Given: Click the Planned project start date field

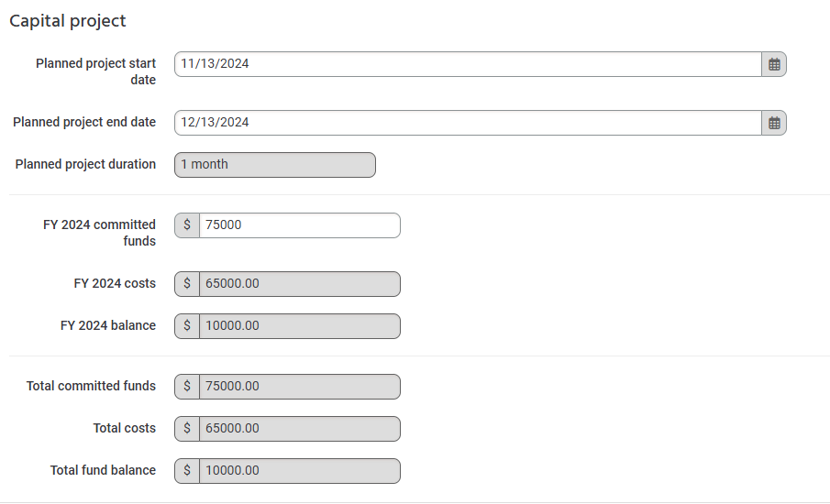Looking at the screenshot, I should pos(468,64).
